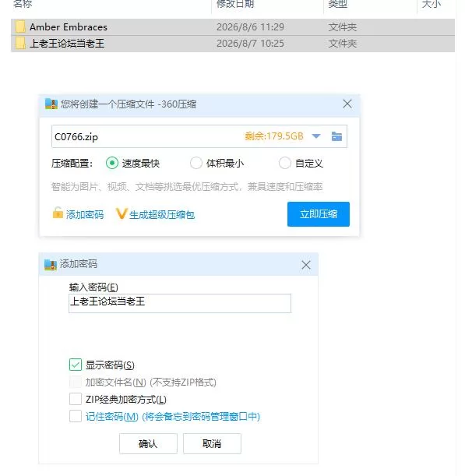Select the 速度最快 radio option

click(x=112, y=163)
